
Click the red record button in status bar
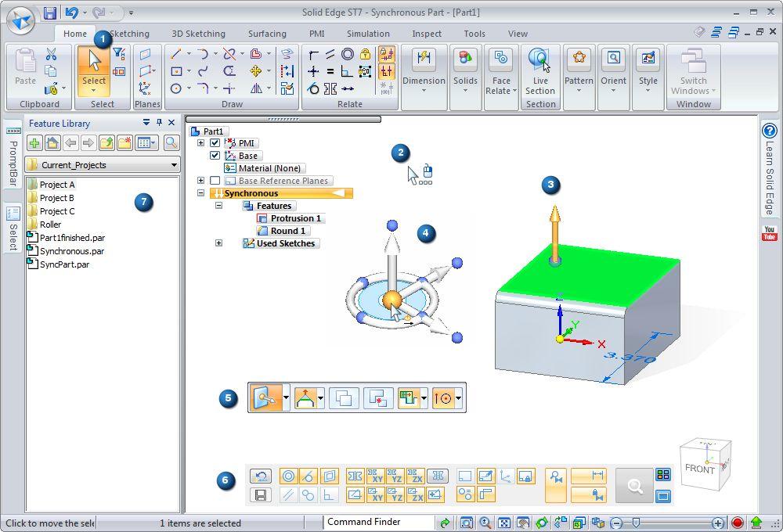[x=738, y=523]
